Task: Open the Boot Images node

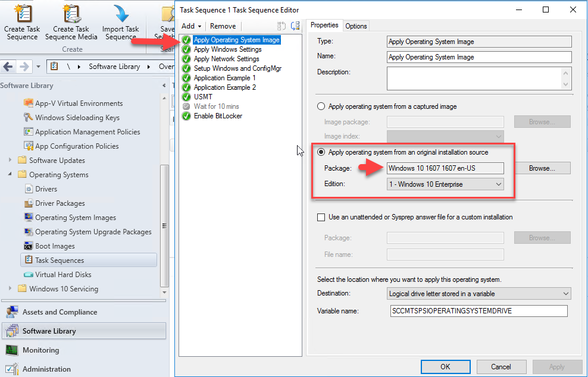Action: coord(55,246)
